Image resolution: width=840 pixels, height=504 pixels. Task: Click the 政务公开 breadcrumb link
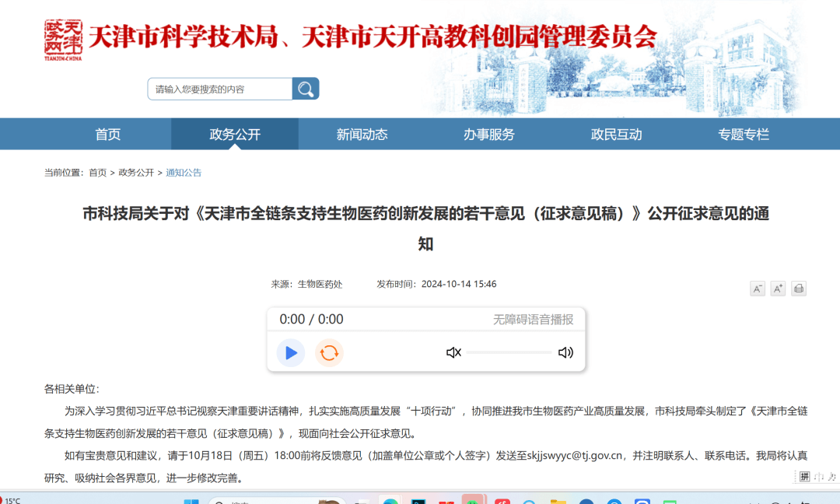[x=136, y=173]
